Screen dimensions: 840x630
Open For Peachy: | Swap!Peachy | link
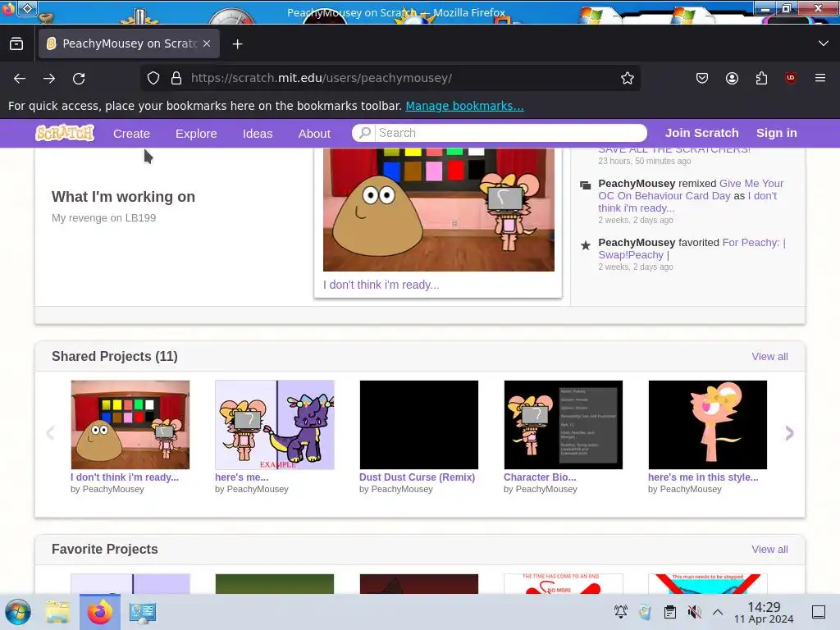coord(692,249)
